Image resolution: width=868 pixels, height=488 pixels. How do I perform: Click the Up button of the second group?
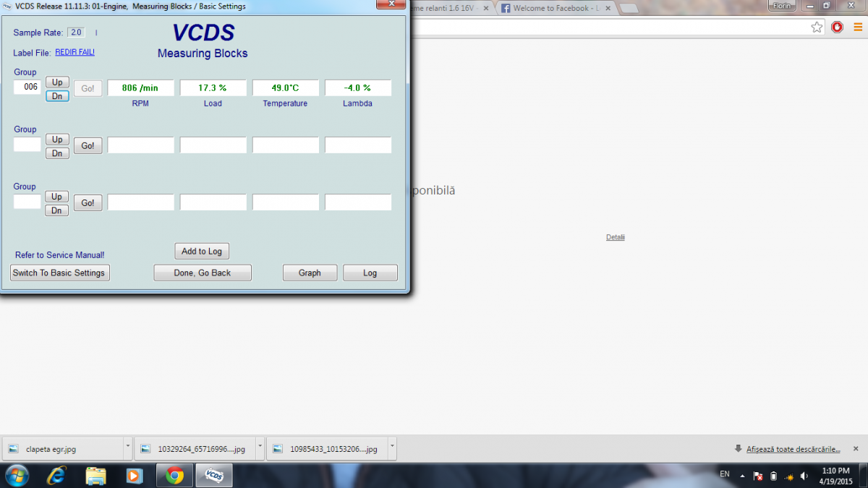pos(57,140)
